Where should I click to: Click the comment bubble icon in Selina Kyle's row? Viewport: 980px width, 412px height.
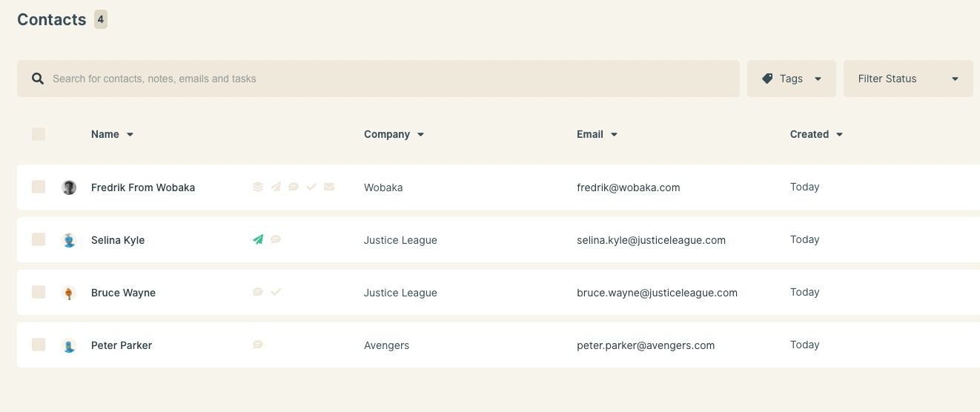tap(276, 239)
